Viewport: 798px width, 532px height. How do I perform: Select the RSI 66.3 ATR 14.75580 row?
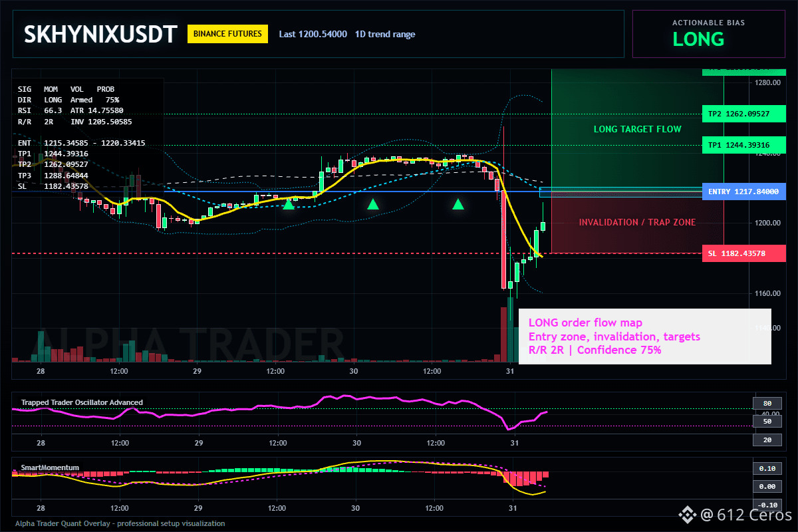(70, 110)
